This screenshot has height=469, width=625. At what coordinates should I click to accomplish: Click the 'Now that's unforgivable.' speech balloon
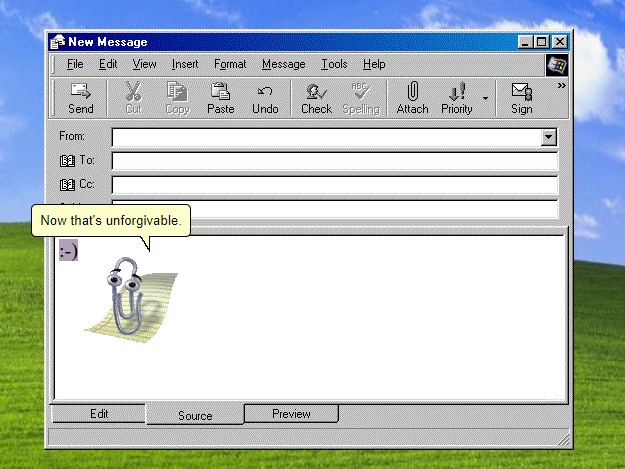click(111, 220)
